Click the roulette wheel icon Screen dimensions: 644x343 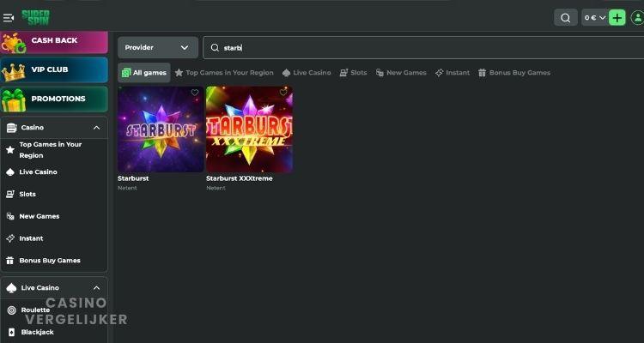point(12,310)
